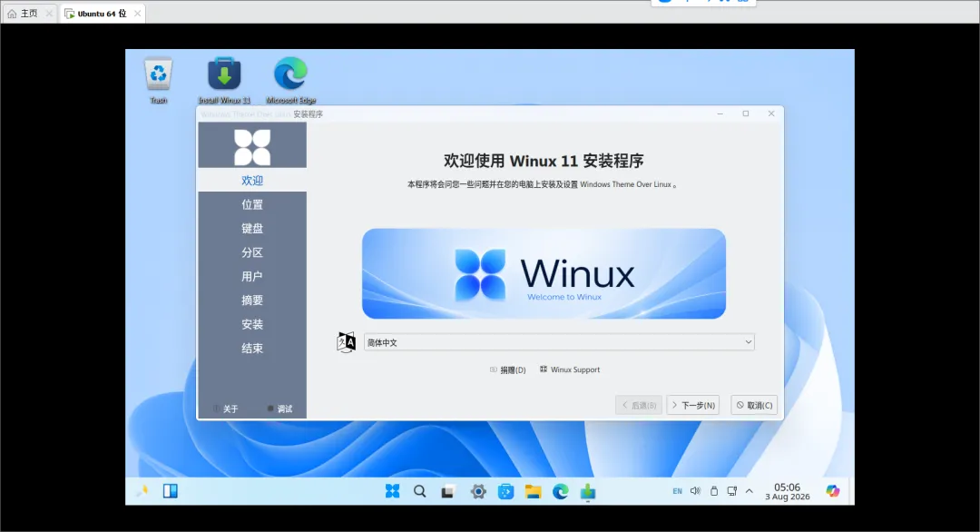Viewport: 980px width, 532px height.
Task: Expand hidden tray icons chevron
Action: tap(750, 491)
